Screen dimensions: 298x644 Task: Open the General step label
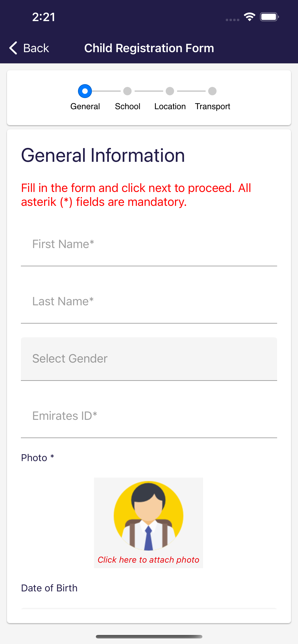85,106
